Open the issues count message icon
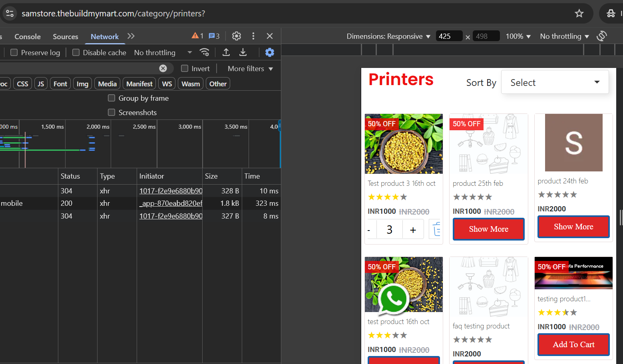 coord(214,36)
